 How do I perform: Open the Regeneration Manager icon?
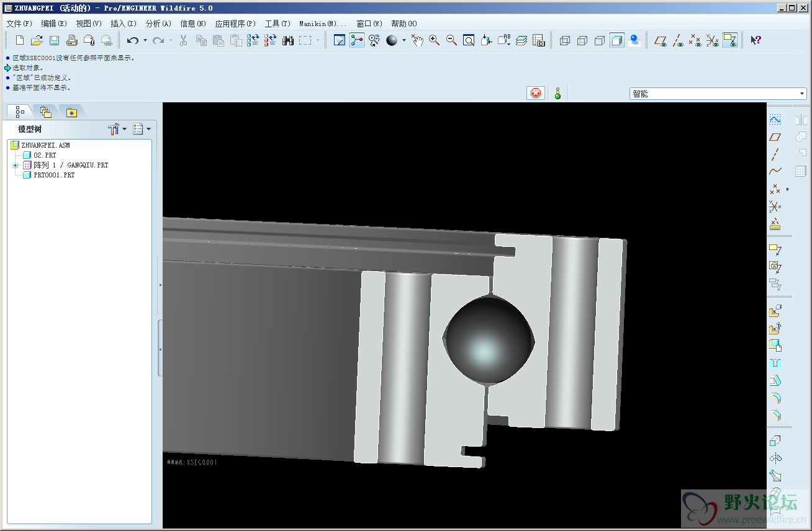[270, 40]
